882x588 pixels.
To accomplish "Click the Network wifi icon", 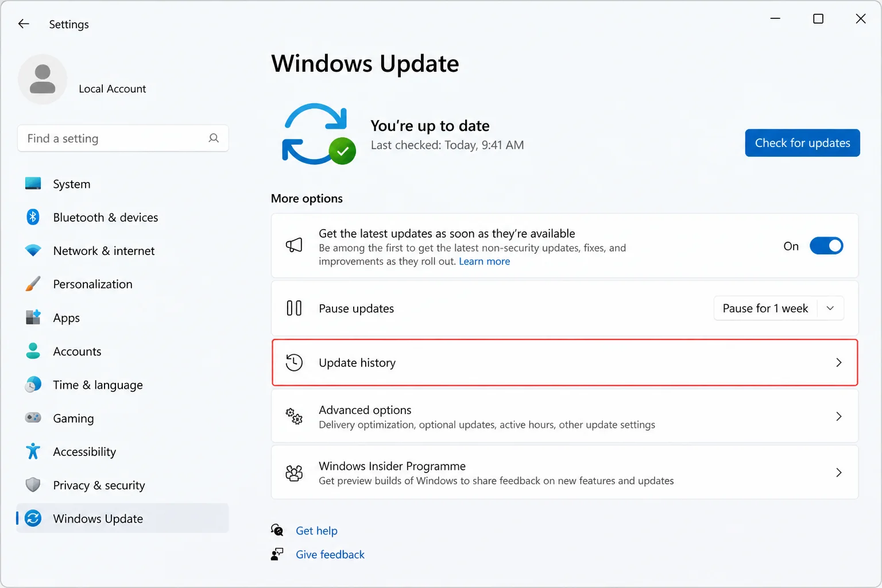I will tap(33, 250).
